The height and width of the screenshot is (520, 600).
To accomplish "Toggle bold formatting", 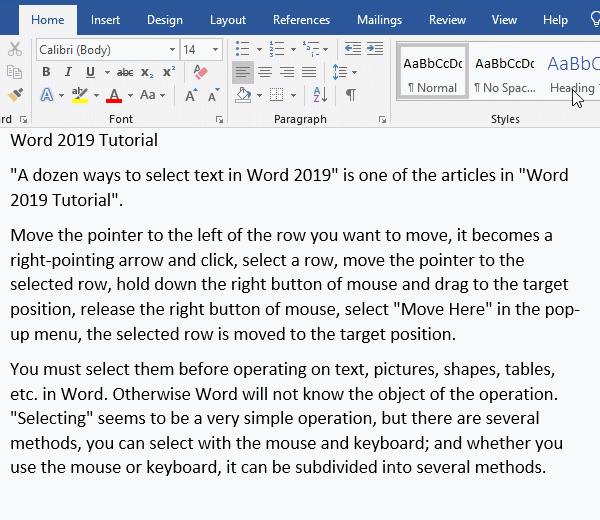I will pyautogui.click(x=46, y=72).
